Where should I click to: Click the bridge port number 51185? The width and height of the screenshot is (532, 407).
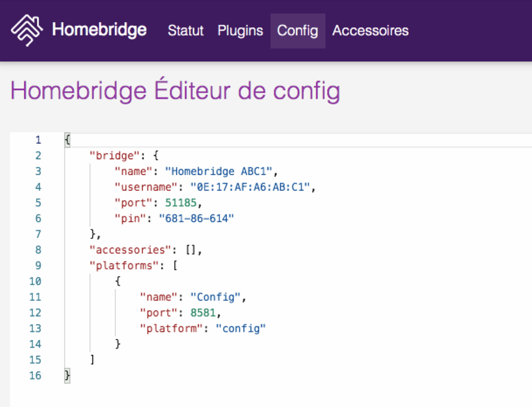[x=181, y=203]
